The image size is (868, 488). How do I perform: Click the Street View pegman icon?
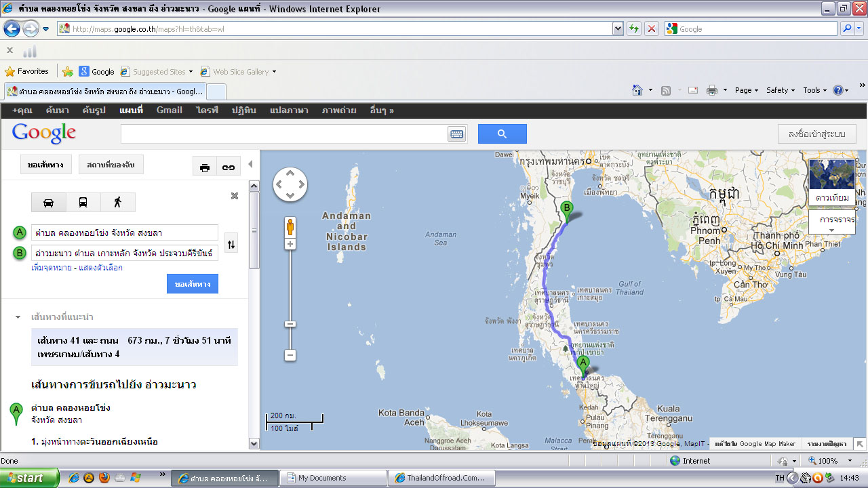tap(290, 226)
